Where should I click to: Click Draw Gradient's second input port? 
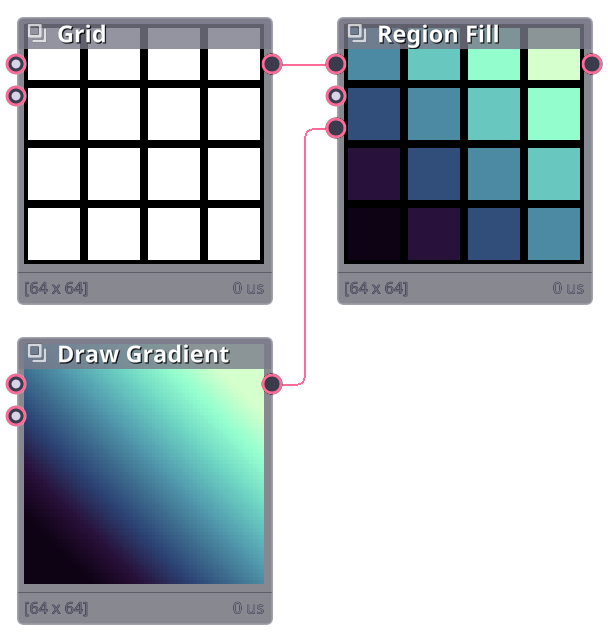16,416
